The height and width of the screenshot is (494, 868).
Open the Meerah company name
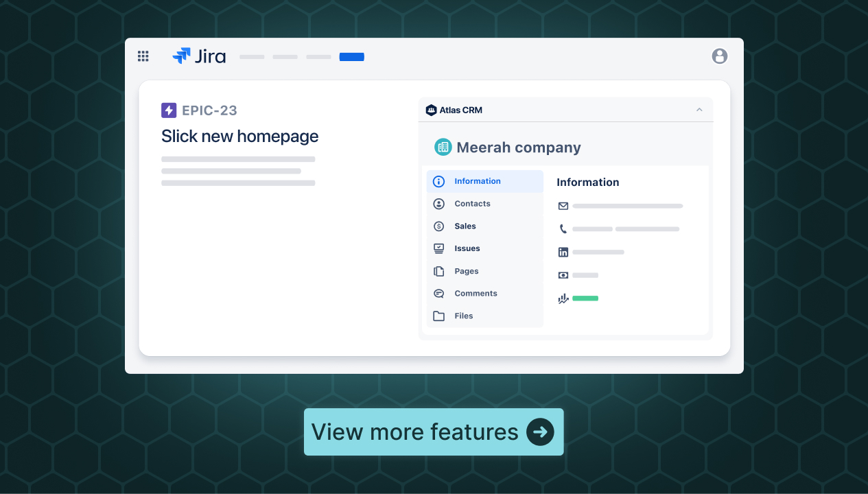pos(519,148)
